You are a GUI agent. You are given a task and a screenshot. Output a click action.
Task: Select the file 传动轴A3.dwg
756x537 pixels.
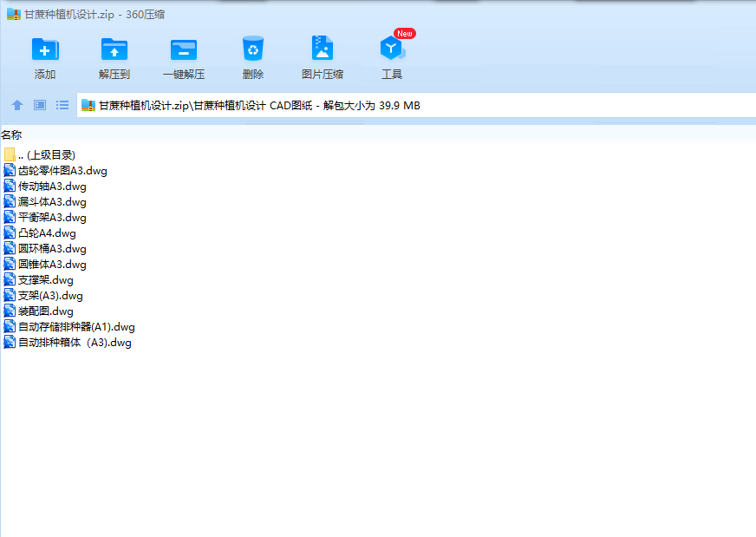tap(52, 187)
